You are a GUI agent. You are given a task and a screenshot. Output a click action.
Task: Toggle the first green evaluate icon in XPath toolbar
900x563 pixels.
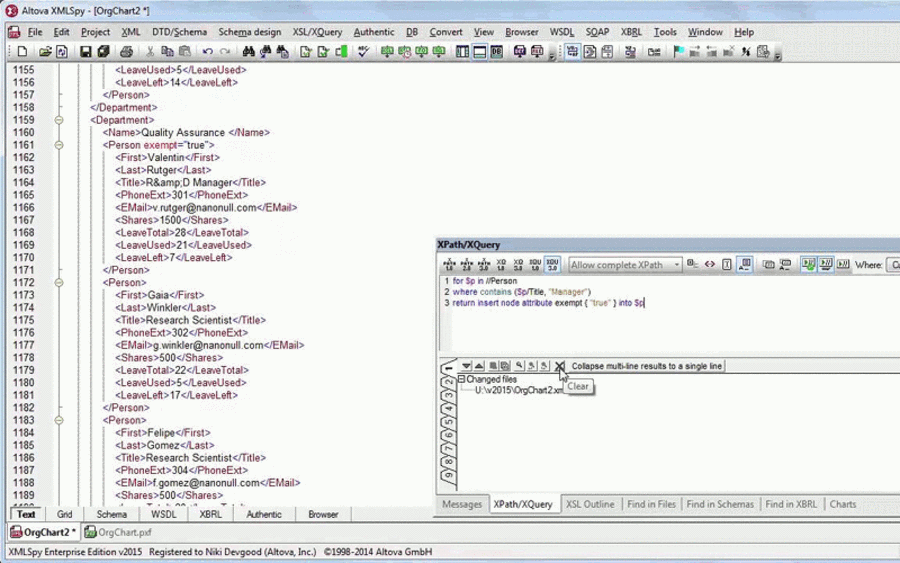(809, 265)
